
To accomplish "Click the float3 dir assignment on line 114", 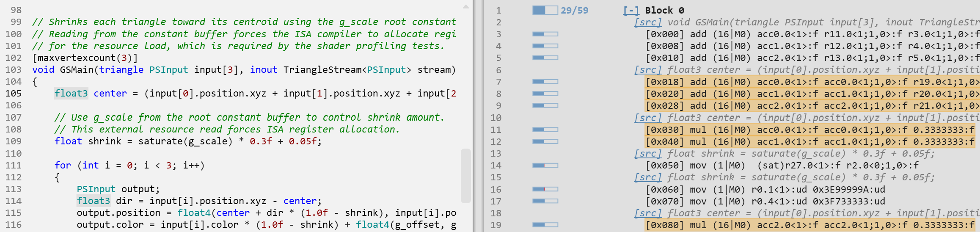I will tap(199, 201).
